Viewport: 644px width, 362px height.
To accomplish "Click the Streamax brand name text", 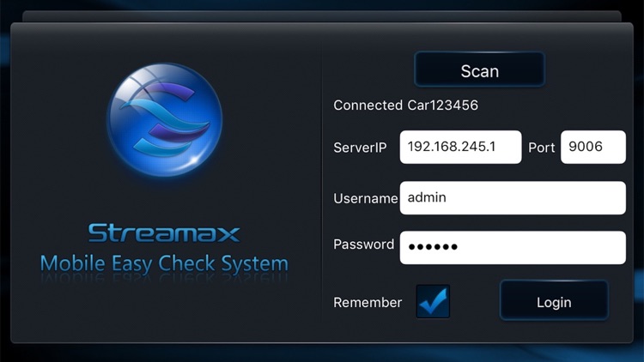I will click(x=164, y=233).
